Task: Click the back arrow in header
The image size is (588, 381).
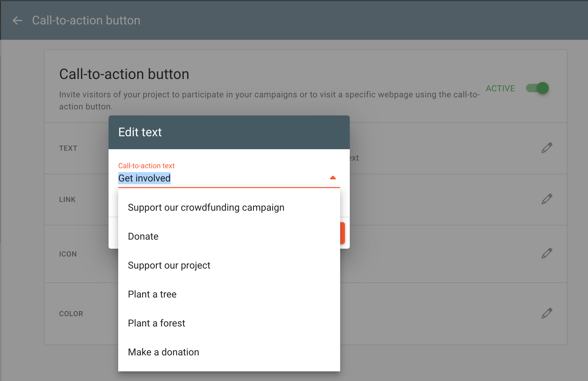Action: (17, 20)
